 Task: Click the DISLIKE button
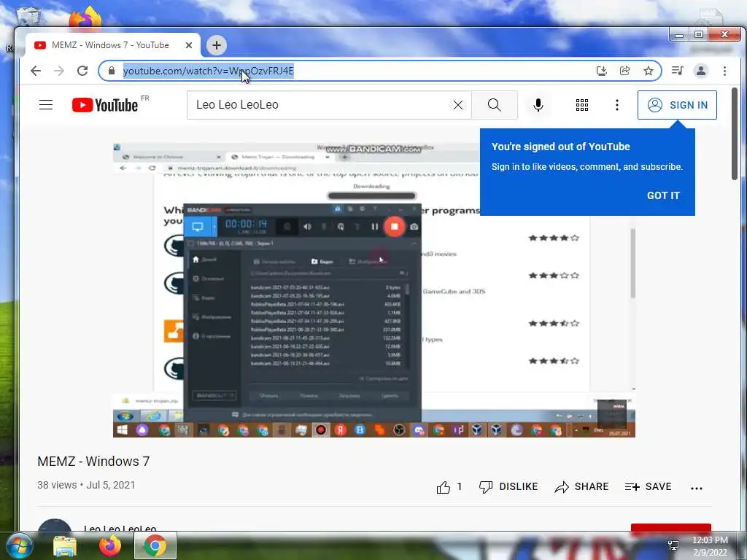click(508, 486)
